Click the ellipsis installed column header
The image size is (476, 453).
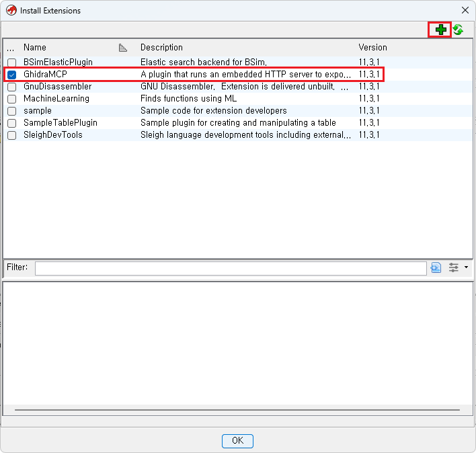pyautogui.click(x=10, y=48)
